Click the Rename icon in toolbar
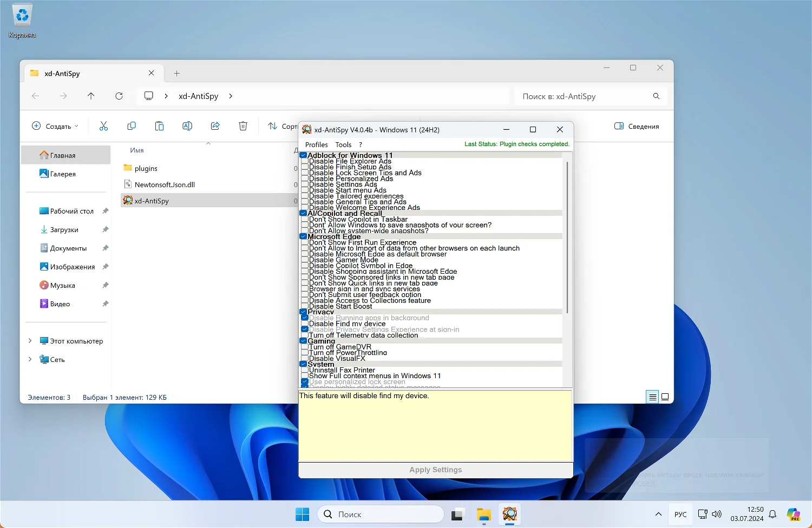Viewport: 812px width, 528px height. [187, 126]
